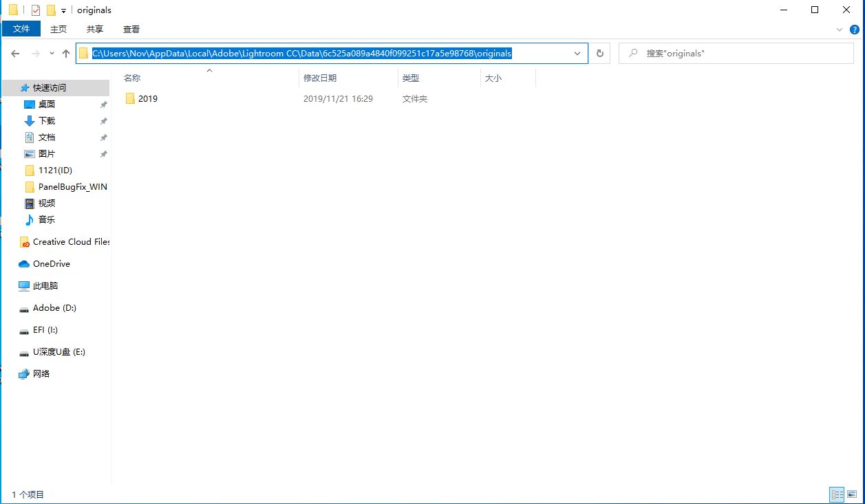Expand the ribbon with the chevron arrow

840,29
